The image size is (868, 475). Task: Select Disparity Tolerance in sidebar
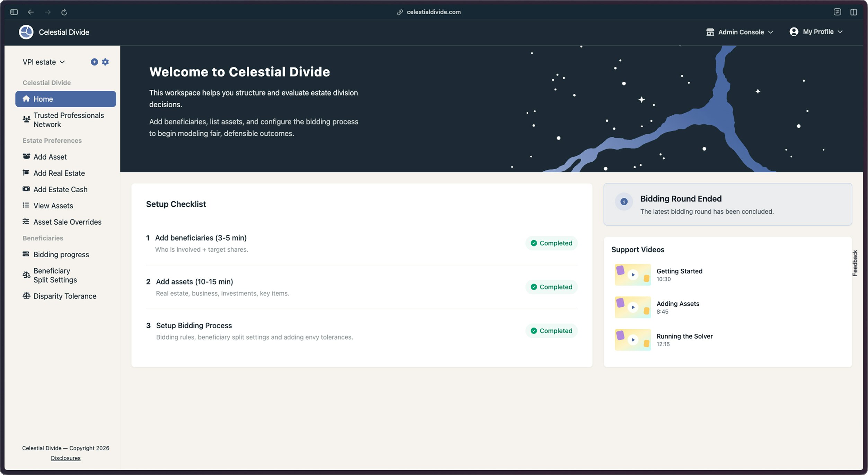click(x=65, y=296)
